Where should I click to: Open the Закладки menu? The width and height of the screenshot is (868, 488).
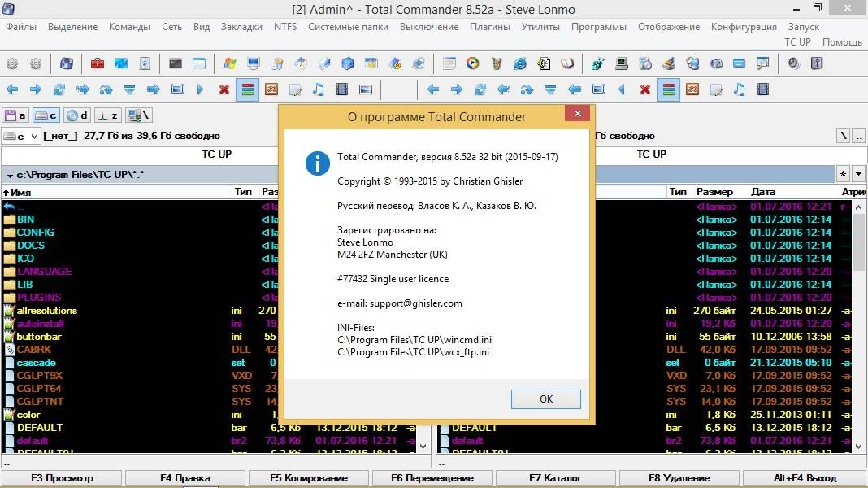pos(241,27)
